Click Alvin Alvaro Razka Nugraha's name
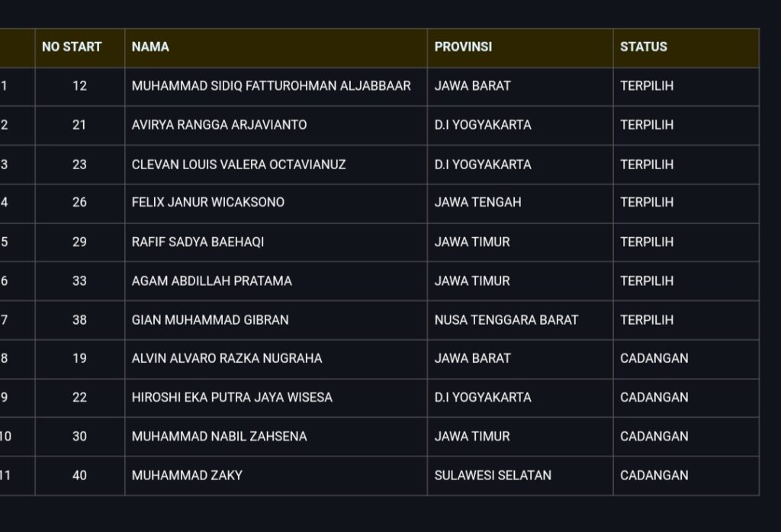The height and width of the screenshot is (532, 781). (227, 358)
